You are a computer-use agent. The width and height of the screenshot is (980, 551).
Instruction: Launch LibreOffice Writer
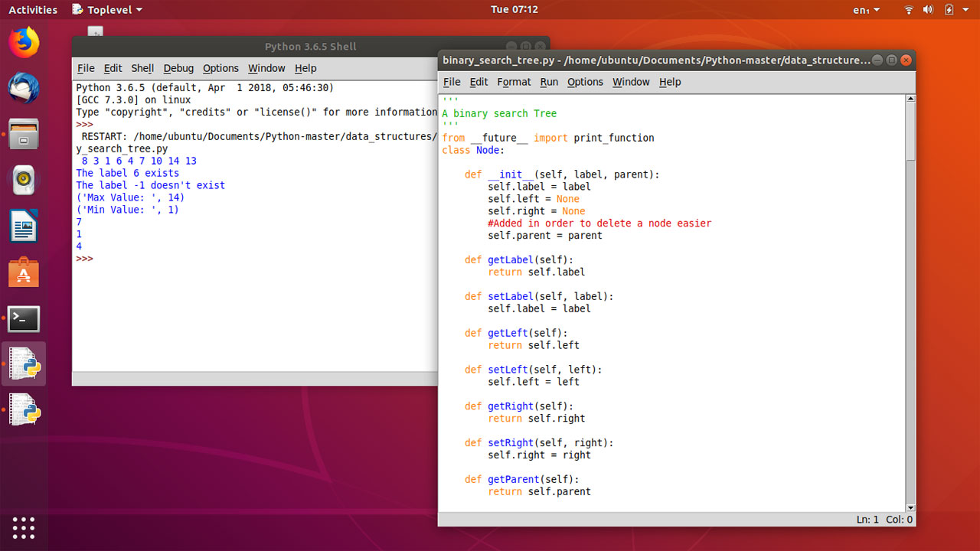[x=23, y=226]
